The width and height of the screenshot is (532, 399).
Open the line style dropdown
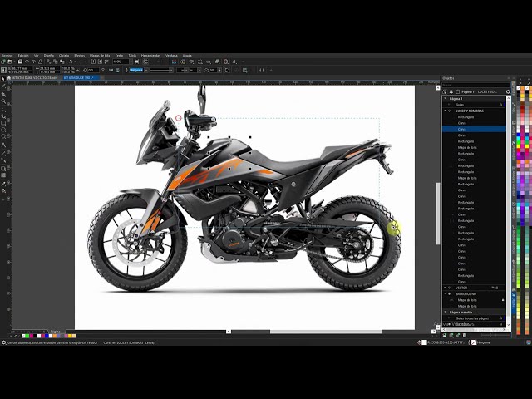coord(171,70)
